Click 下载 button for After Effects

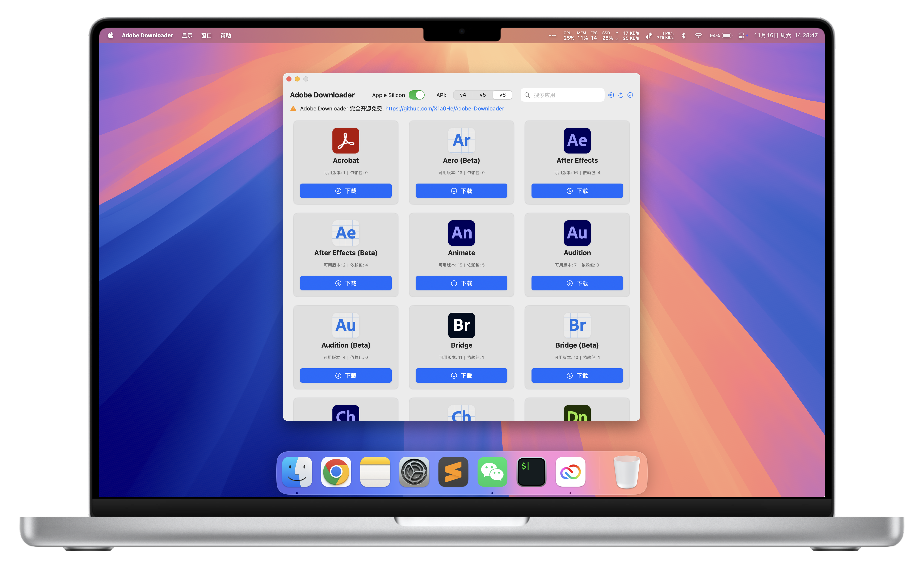click(577, 190)
